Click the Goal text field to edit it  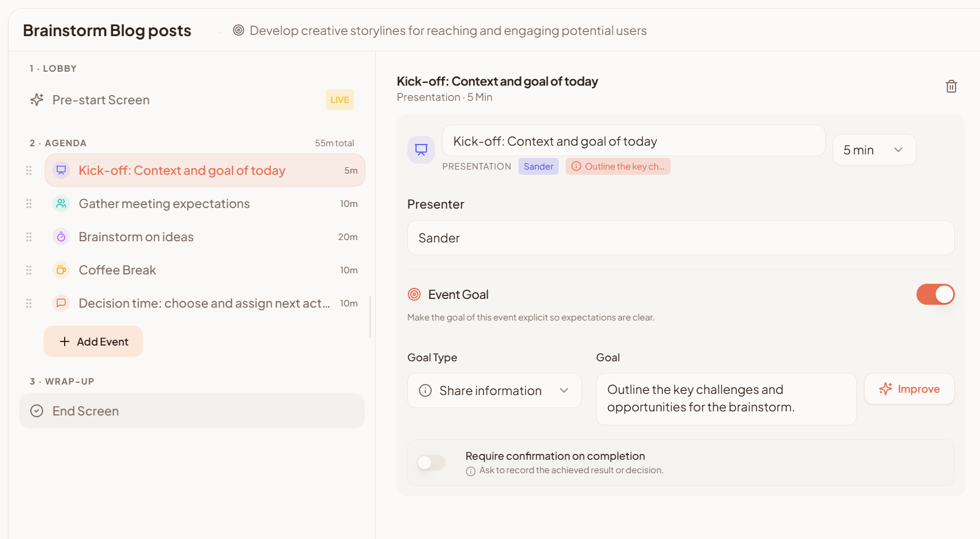click(725, 399)
